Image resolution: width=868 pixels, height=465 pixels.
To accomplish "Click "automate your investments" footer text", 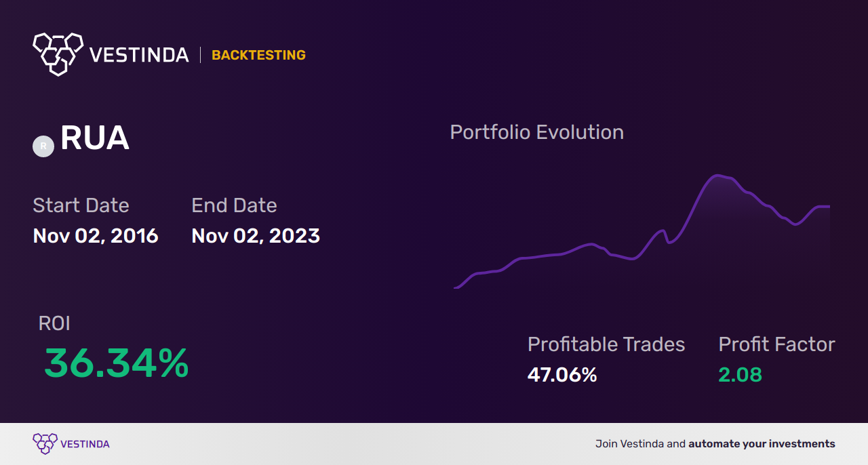I will click(x=762, y=444).
